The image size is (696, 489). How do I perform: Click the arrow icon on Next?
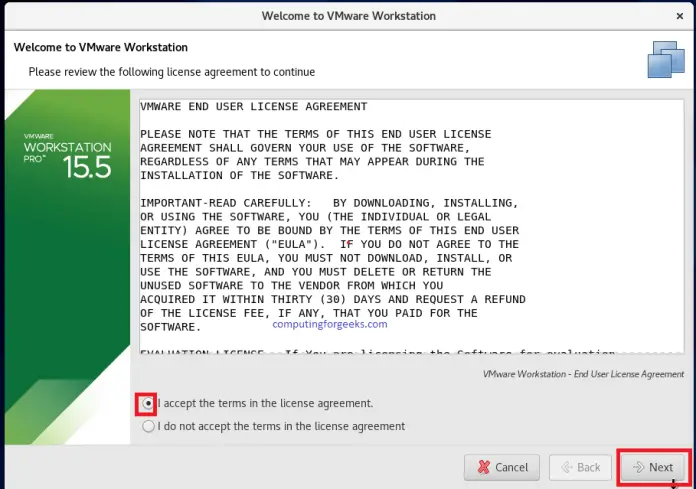tap(638, 467)
